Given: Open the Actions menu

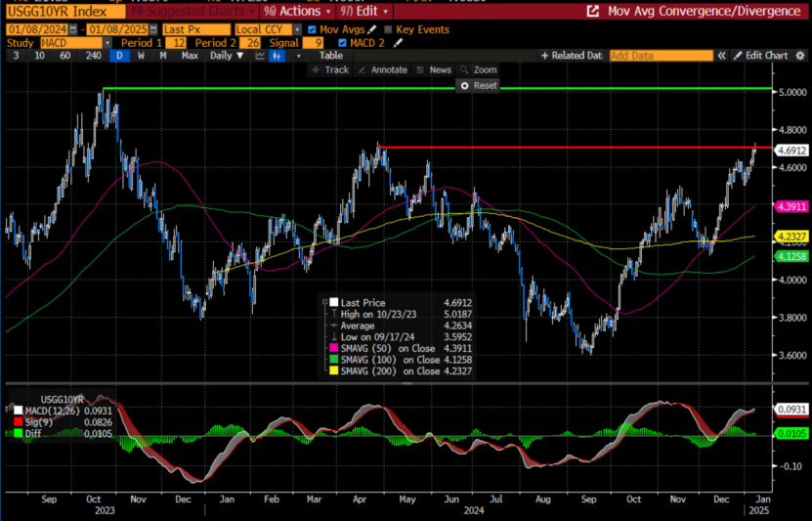Looking at the screenshot, I should pos(297,12).
